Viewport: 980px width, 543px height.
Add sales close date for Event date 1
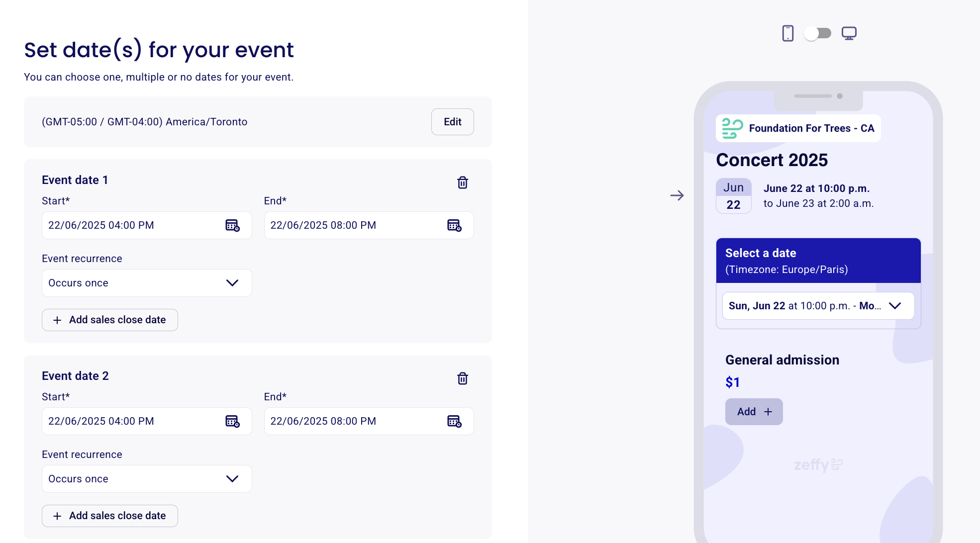[x=110, y=320]
